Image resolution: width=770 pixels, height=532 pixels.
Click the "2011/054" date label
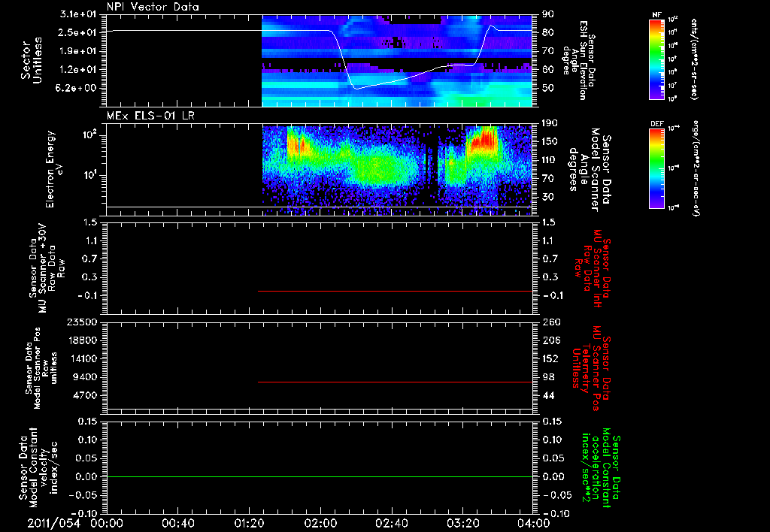[x=53, y=523]
